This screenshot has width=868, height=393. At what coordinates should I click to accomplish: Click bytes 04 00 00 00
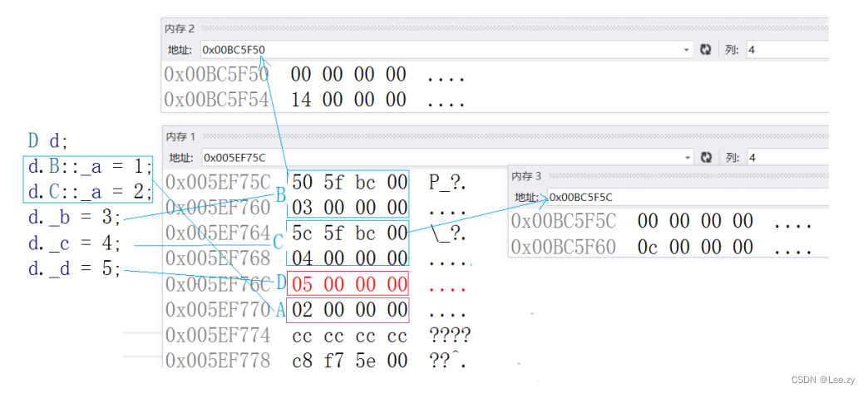click(x=350, y=258)
